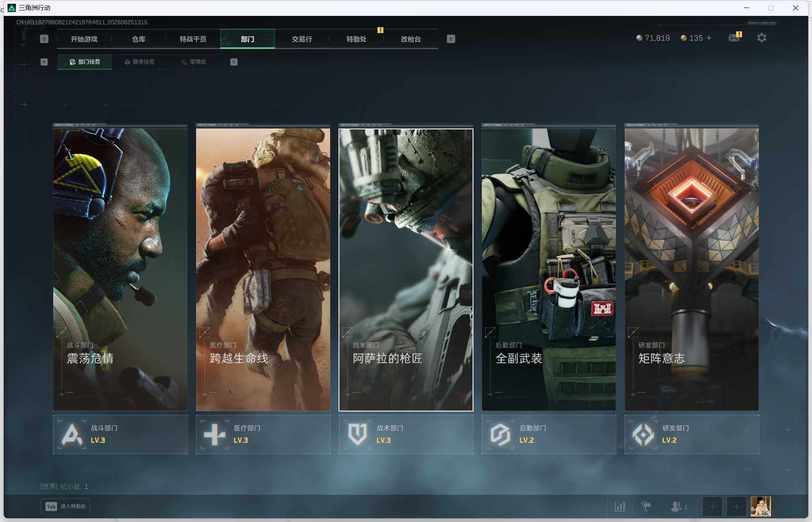Click the flag icon in bottom bar

(x=646, y=507)
